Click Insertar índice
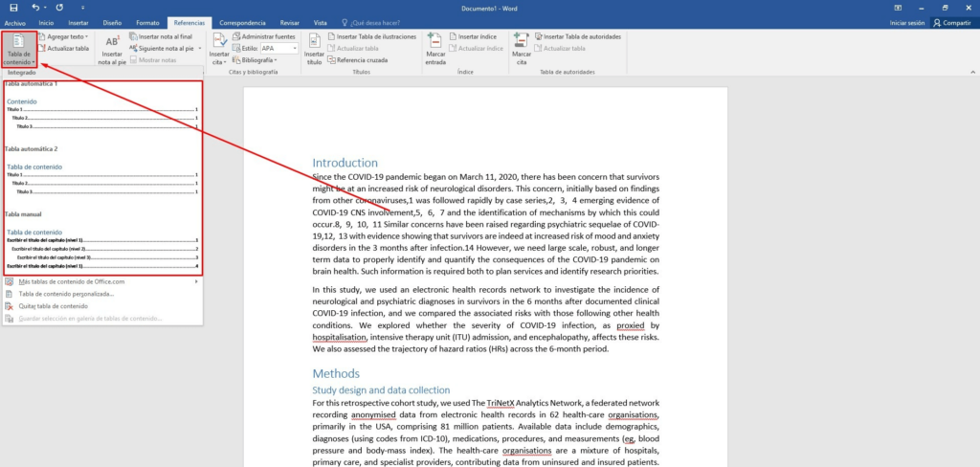Viewport: 980px width, 467px height. pos(473,36)
